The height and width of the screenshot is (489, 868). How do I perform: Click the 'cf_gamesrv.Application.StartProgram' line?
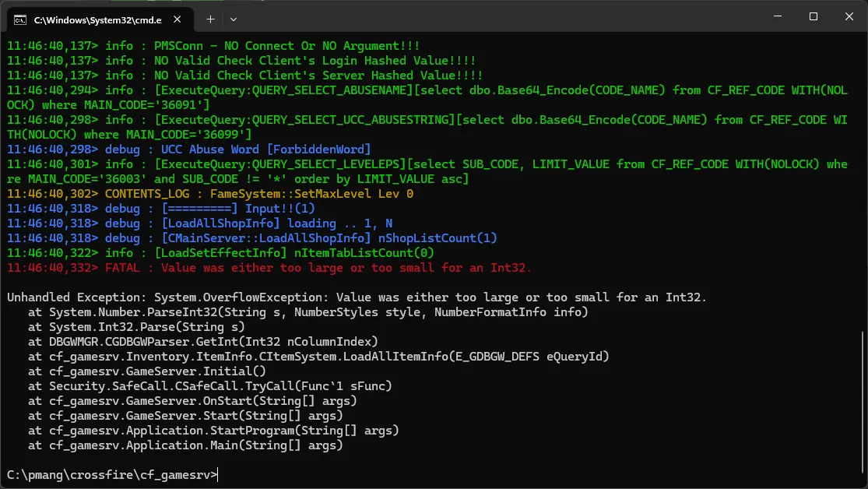click(213, 431)
